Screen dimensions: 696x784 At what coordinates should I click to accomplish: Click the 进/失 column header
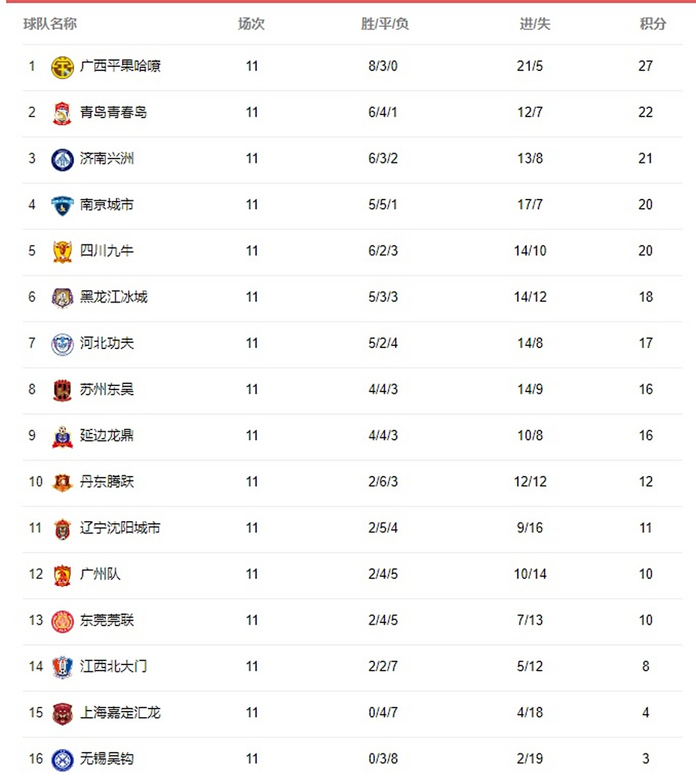535,24
